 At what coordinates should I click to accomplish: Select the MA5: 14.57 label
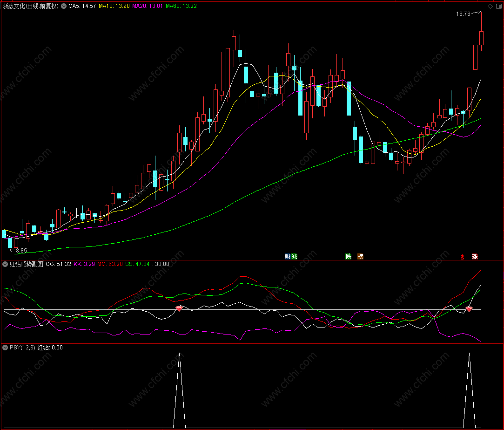click(82, 6)
